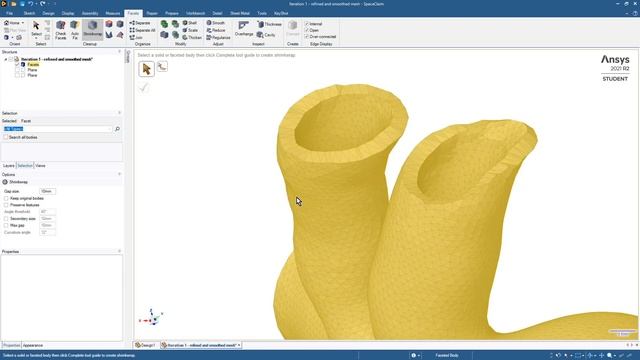The width and height of the screenshot is (640, 360).
Task: Open the Select tool dropdown arrow
Action: click(36, 38)
